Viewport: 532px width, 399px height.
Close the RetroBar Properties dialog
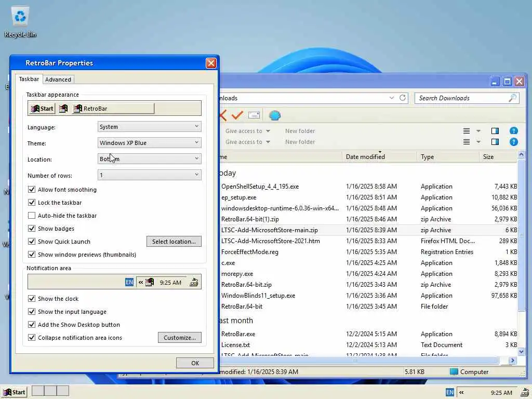211,63
